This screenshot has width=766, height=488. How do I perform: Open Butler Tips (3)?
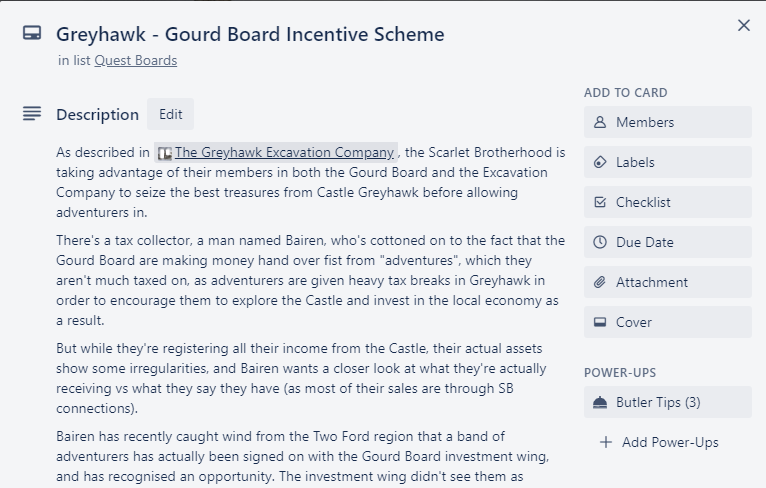(667, 403)
